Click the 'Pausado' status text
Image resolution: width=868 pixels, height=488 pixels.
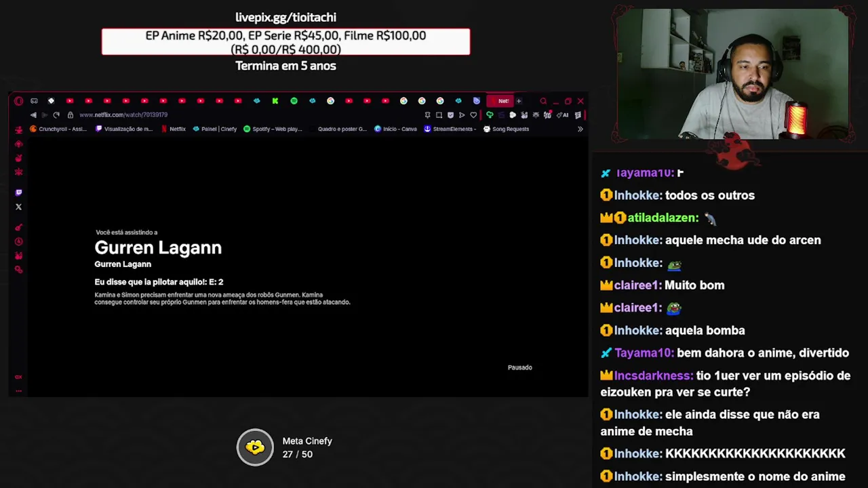520,367
